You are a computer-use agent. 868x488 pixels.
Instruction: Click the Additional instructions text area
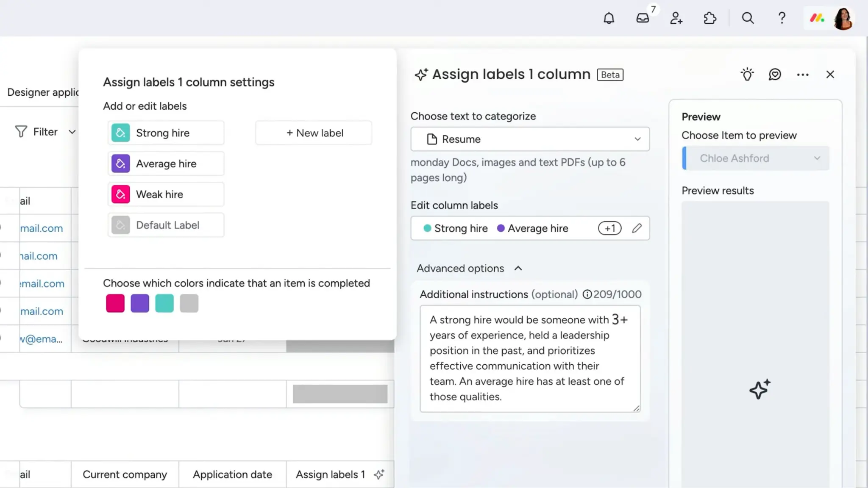pos(530,358)
